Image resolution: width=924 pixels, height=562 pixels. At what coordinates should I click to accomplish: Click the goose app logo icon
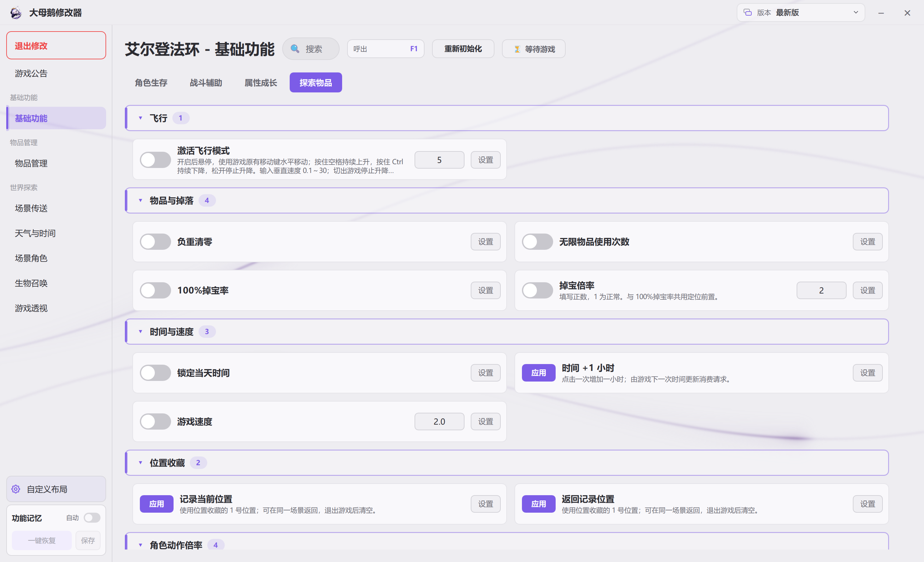[x=16, y=13]
